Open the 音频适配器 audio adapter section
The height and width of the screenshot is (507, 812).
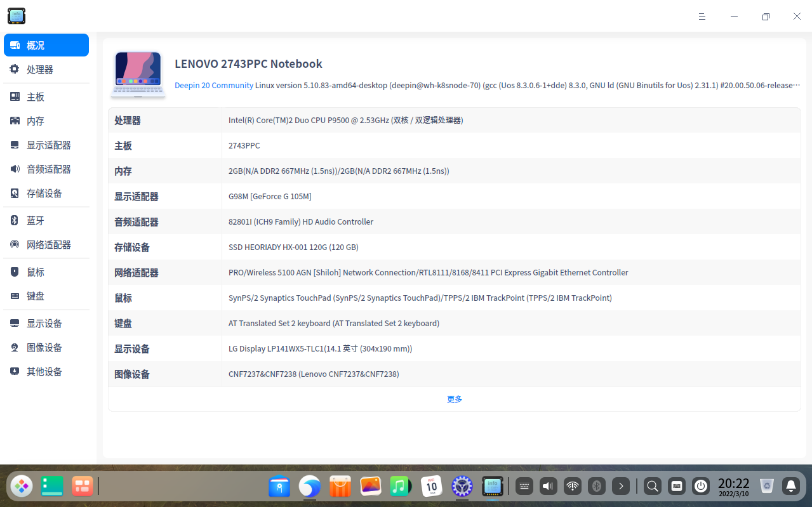coord(46,169)
